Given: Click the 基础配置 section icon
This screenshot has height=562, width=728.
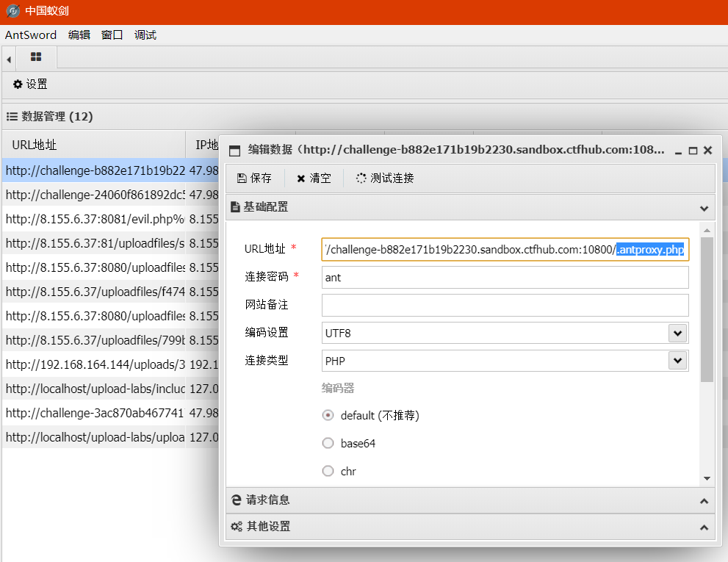Looking at the screenshot, I should [236, 206].
